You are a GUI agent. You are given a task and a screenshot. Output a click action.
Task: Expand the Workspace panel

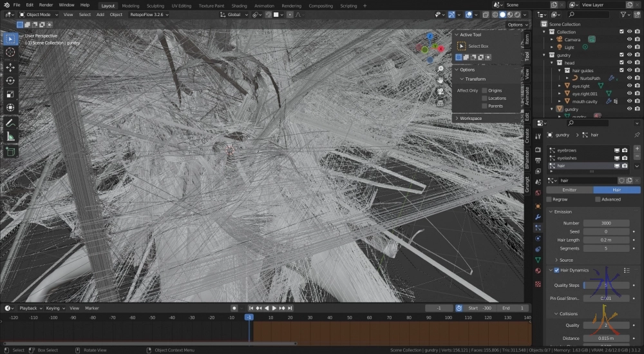click(470, 119)
